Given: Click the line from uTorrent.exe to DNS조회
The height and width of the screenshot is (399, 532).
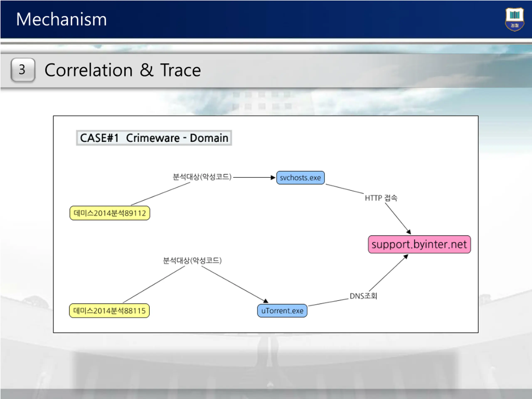Looking at the screenshot, I should pos(328,302).
